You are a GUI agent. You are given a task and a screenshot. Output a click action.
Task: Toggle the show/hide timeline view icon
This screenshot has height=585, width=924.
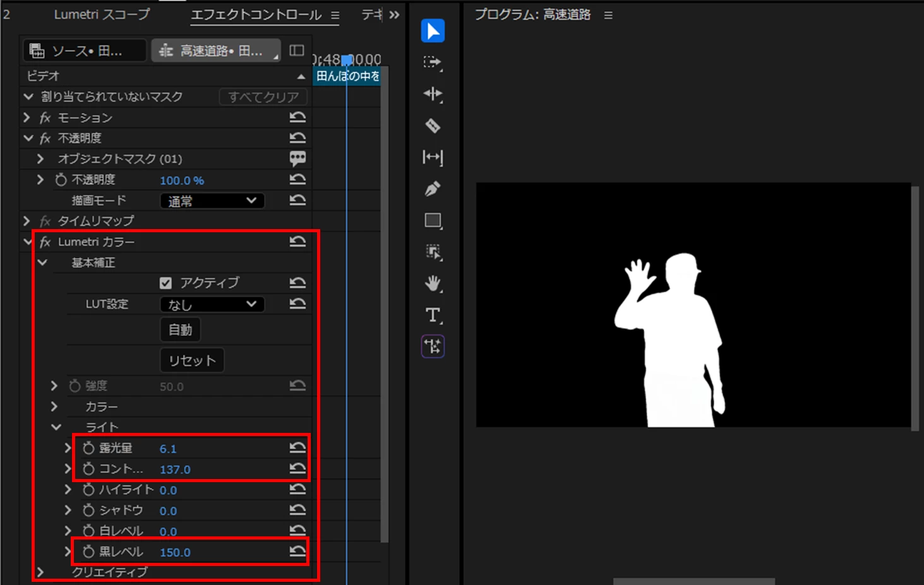click(297, 50)
